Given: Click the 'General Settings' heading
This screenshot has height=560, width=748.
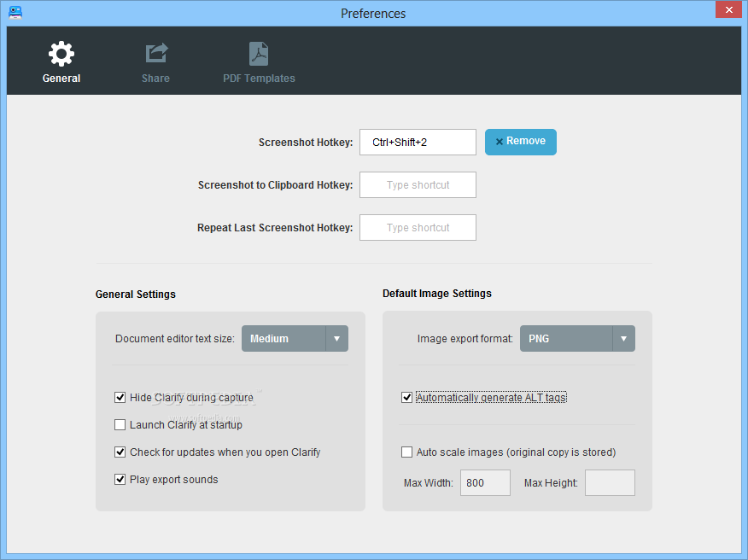Looking at the screenshot, I should (x=136, y=295).
